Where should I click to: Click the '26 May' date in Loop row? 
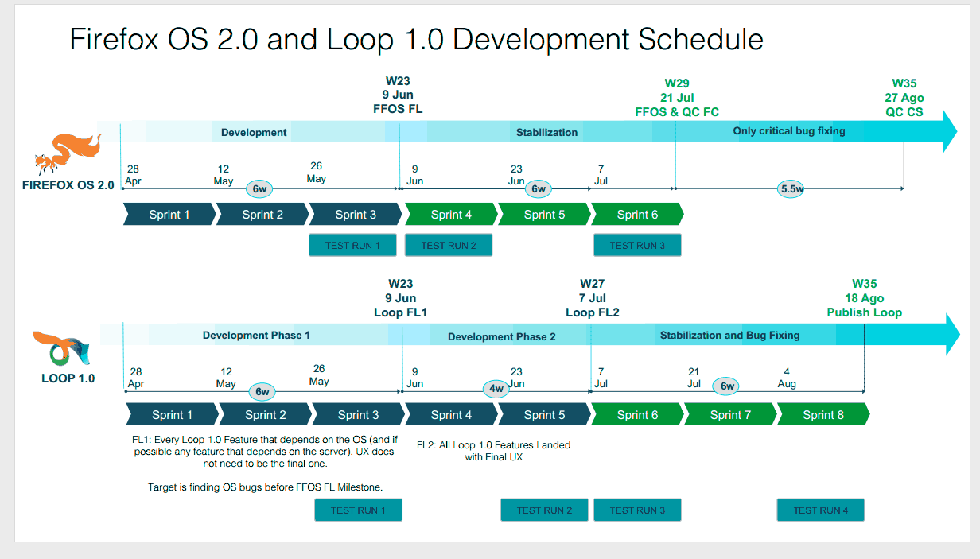point(319,375)
